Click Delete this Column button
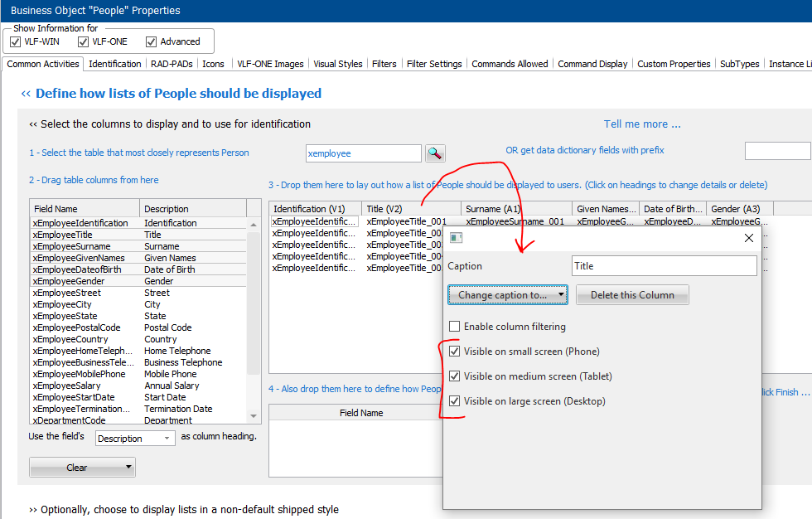The height and width of the screenshot is (519, 812). [x=632, y=295]
